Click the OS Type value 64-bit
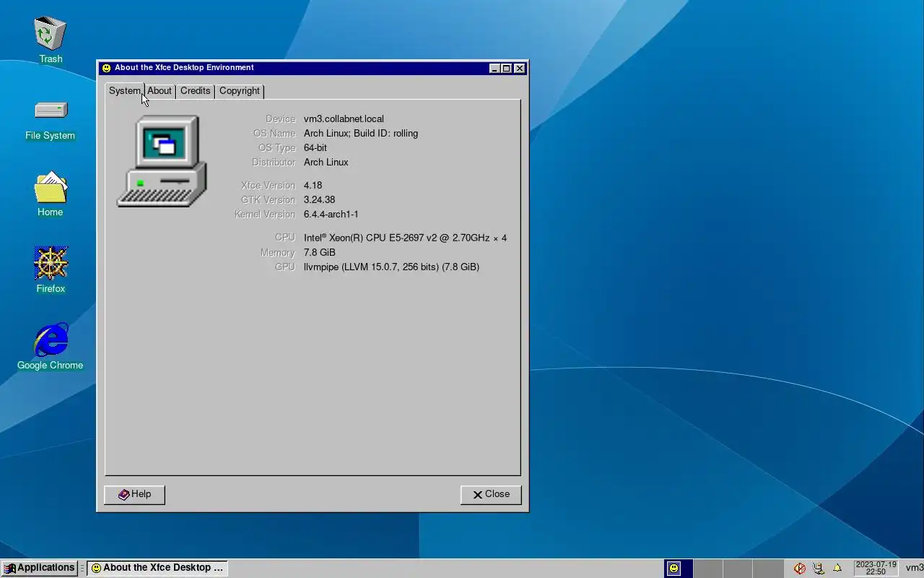Image resolution: width=924 pixels, height=578 pixels. point(315,147)
